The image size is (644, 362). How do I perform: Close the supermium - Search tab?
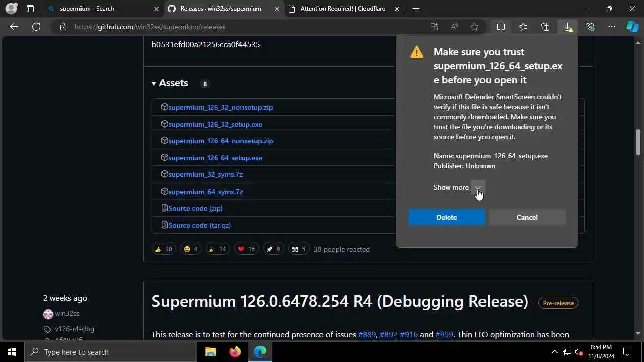coord(156,9)
